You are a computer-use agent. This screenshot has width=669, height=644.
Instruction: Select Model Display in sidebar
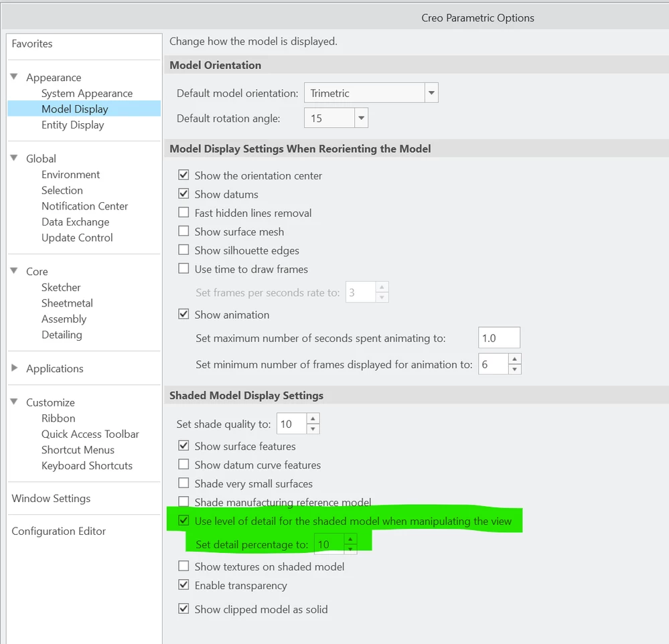[x=84, y=108]
